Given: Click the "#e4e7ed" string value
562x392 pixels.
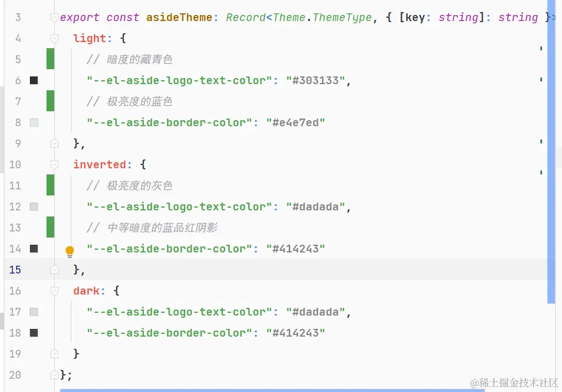Looking at the screenshot, I should coord(295,122).
